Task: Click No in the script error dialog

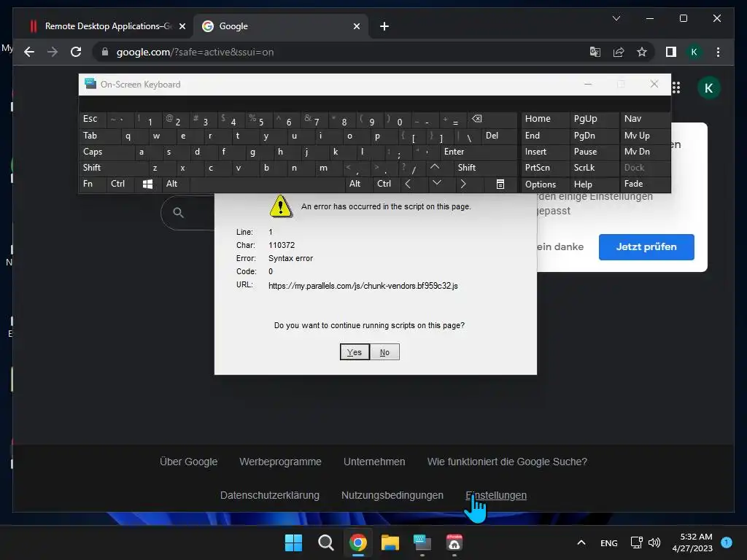Action: pos(384,352)
